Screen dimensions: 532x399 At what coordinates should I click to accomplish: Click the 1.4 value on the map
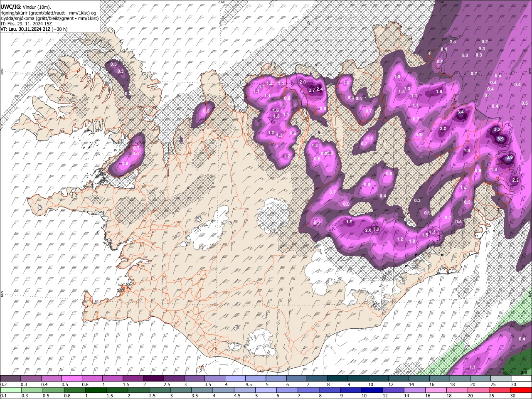click(494, 170)
